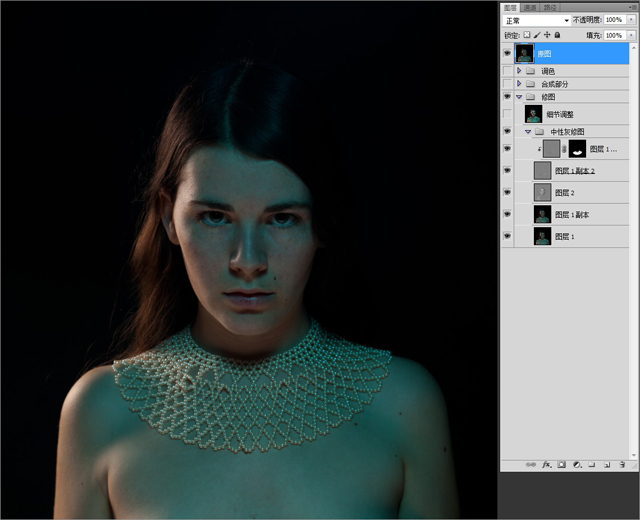Image resolution: width=640 pixels, height=520 pixels.
Task: Enable lock transparent pixels icon
Action: [528, 35]
